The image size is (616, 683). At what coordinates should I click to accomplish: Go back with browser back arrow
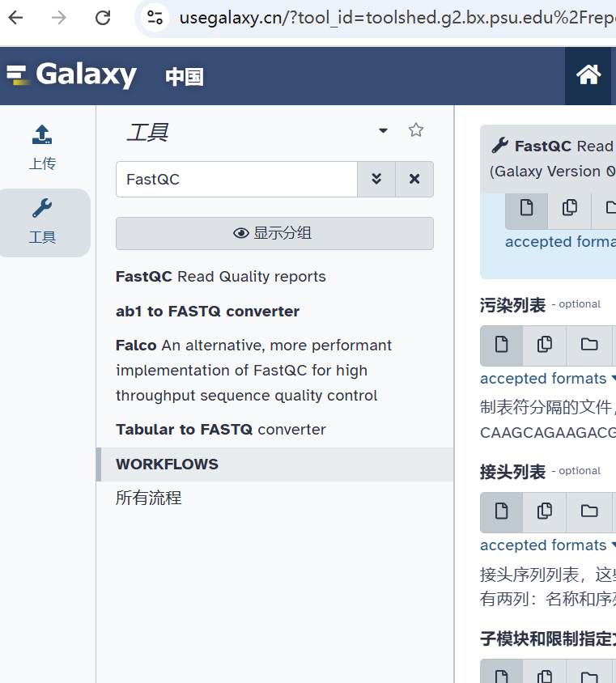click(15, 18)
